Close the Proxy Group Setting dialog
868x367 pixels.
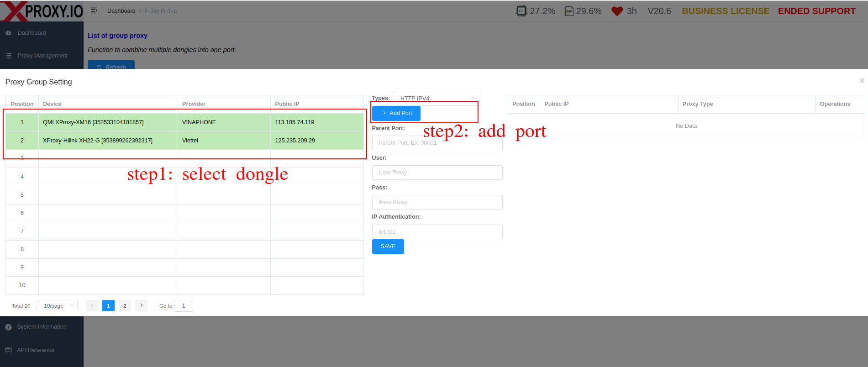point(862,81)
